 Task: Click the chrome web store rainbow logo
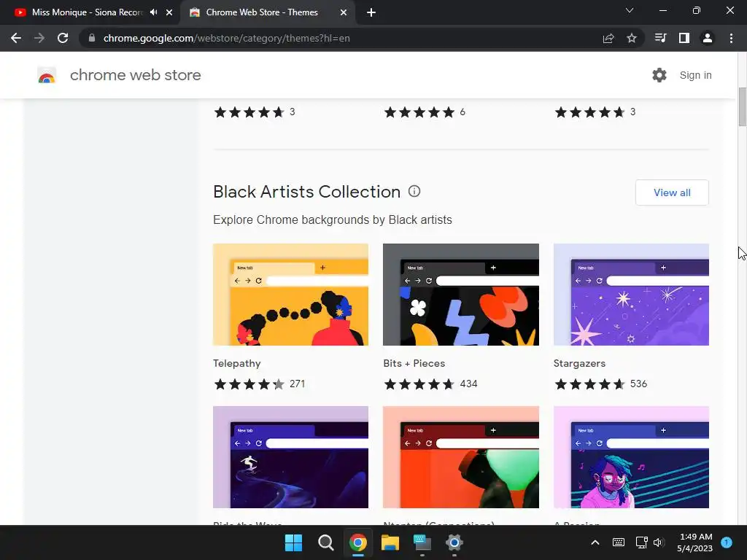pyautogui.click(x=47, y=75)
